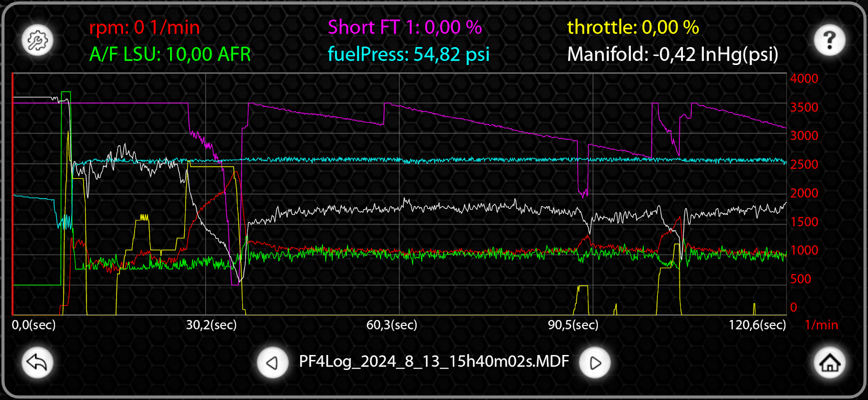Select the Manifold pressure readout
The height and width of the screenshot is (400, 868).
click(672, 54)
